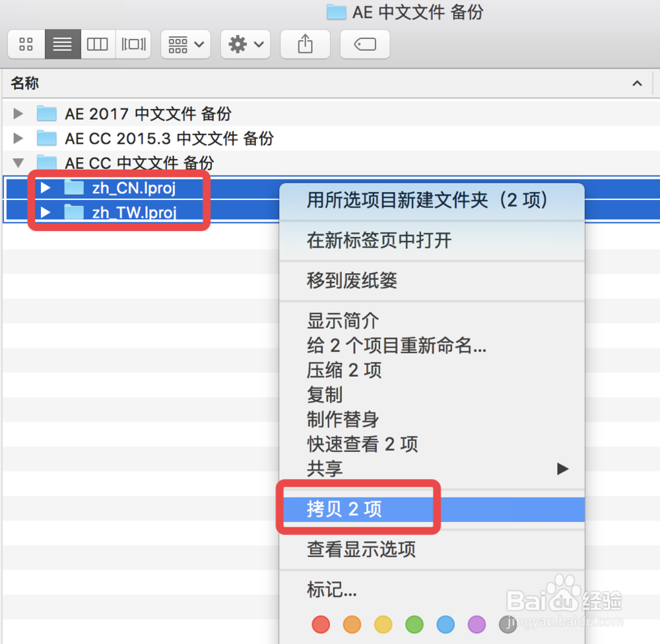Choose 复制 menu entry
This screenshot has height=644, width=660.
(x=432, y=395)
